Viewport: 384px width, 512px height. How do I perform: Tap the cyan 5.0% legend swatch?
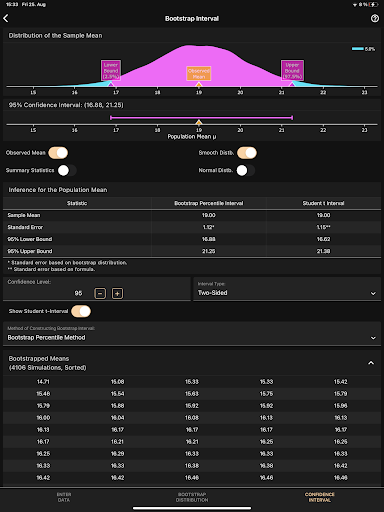point(358,49)
